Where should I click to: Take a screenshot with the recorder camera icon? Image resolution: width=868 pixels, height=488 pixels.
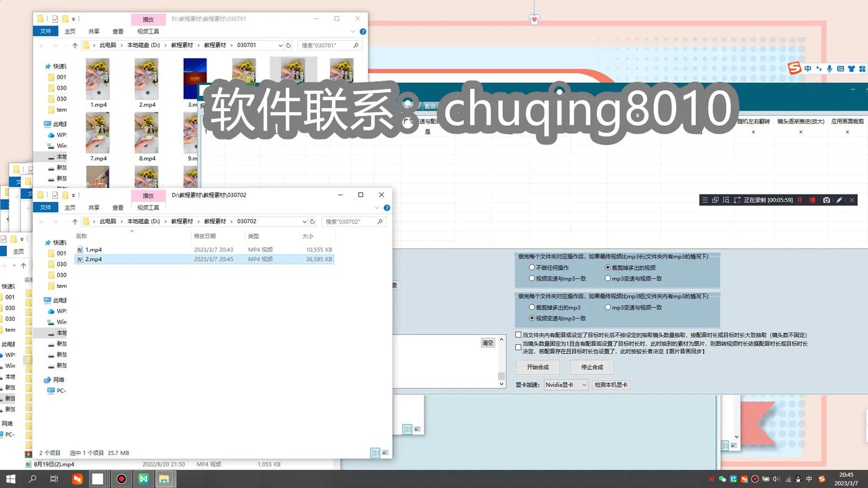826,200
